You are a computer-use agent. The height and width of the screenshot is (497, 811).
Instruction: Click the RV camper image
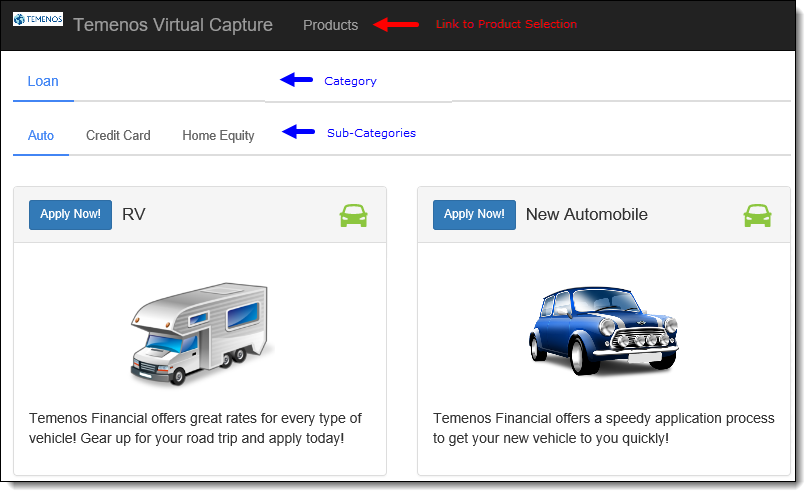coord(200,333)
